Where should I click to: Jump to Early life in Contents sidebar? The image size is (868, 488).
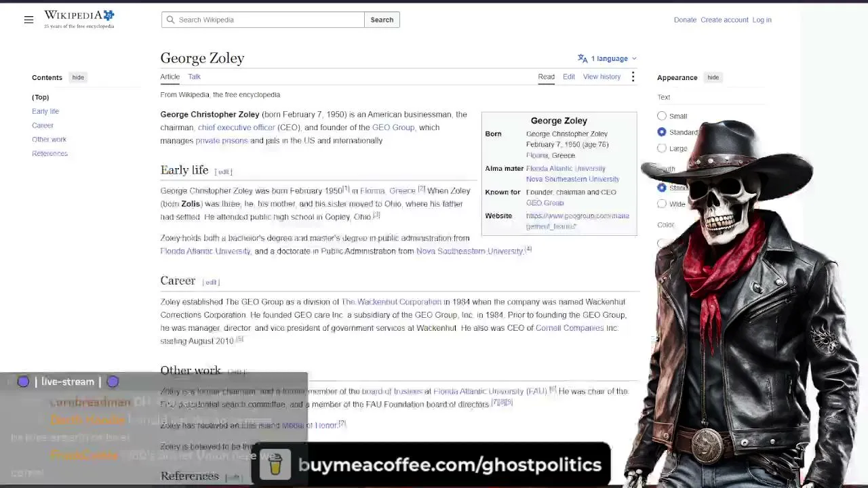(x=45, y=111)
